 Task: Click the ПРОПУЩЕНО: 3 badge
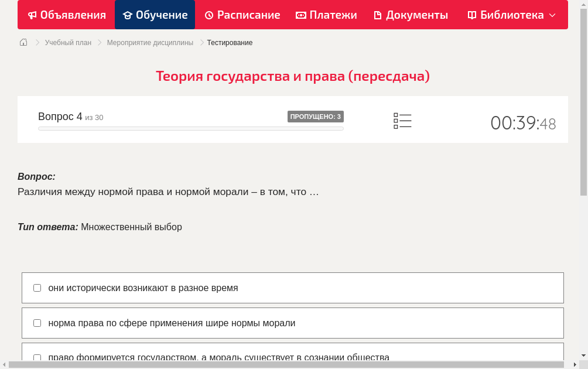pos(316,116)
